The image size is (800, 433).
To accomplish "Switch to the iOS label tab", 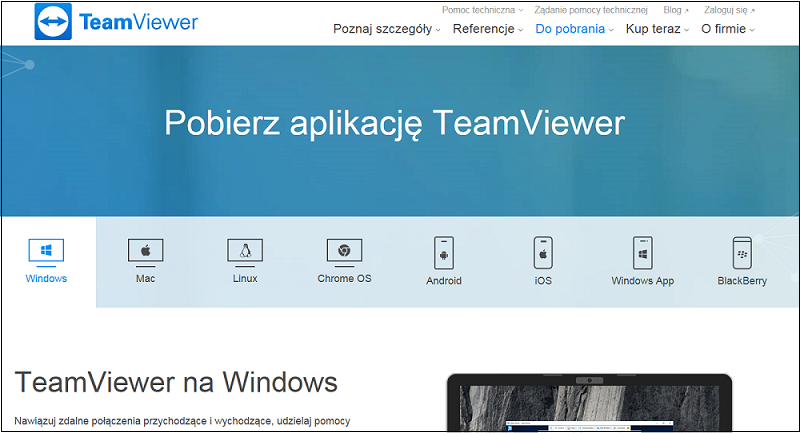I will tap(543, 281).
